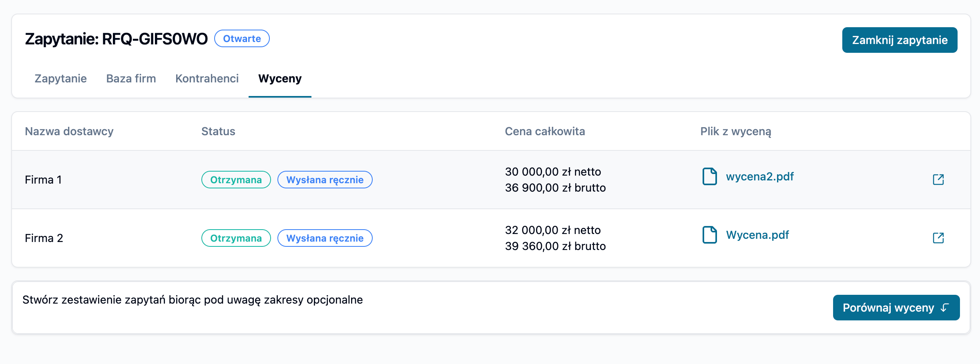980x364 pixels.
Task: Click Wysłana ręcznie badge for Firma 2
Action: point(325,238)
